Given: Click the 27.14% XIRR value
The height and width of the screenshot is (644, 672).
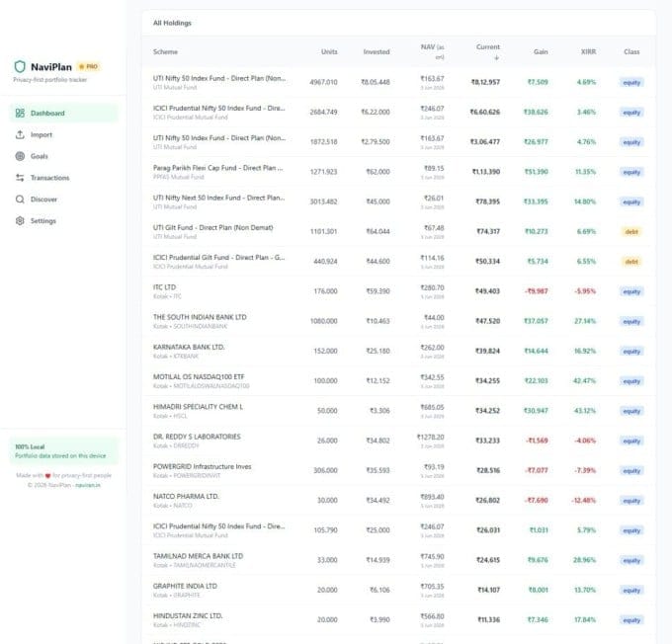Looking at the screenshot, I should pos(585,321).
